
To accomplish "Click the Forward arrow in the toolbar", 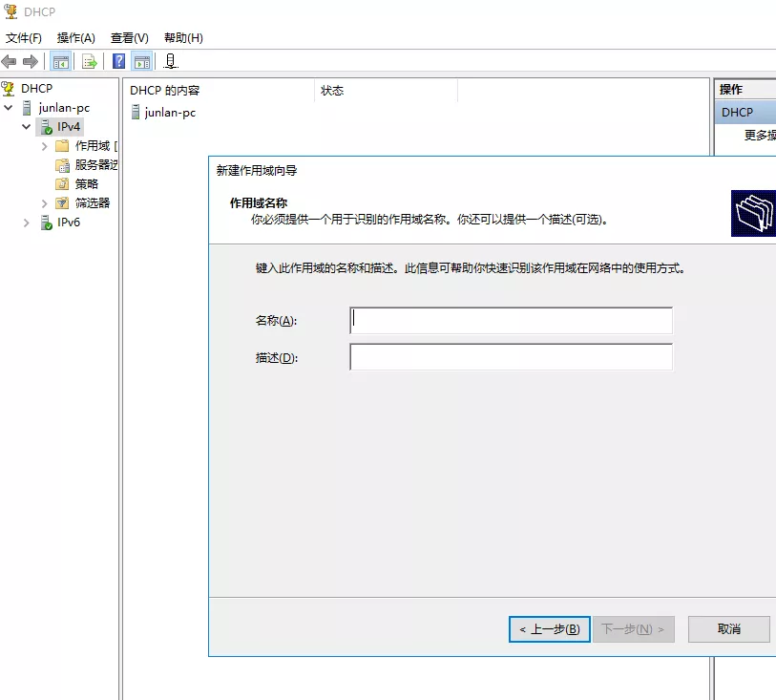I will click(x=31, y=62).
